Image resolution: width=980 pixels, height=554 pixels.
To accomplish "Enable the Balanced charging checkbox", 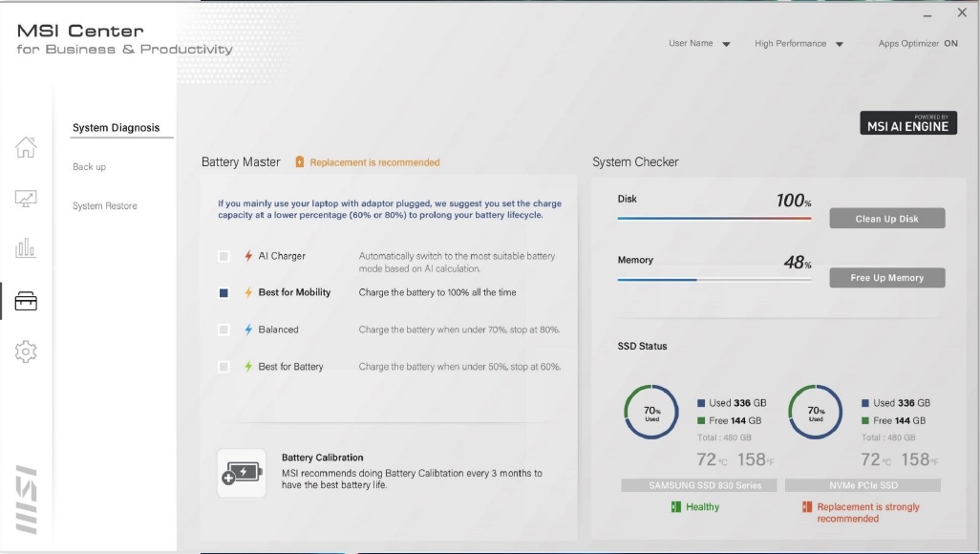I will (224, 330).
